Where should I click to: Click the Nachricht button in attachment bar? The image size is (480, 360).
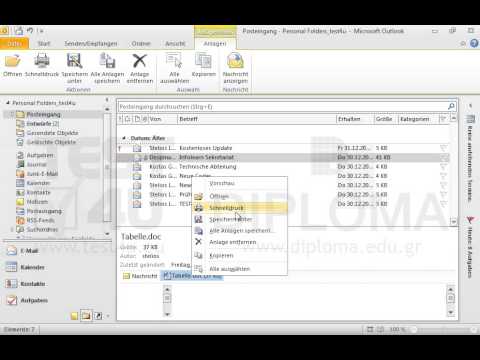(140, 276)
